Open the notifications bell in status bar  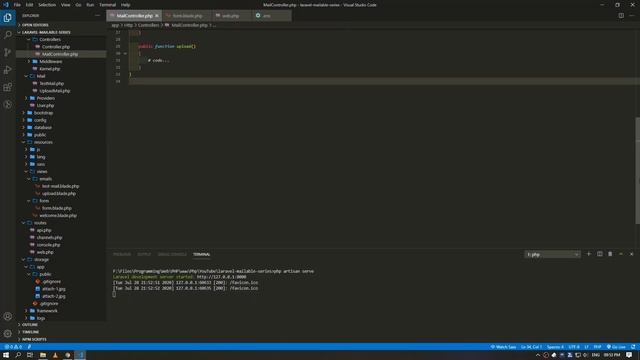tap(633, 347)
